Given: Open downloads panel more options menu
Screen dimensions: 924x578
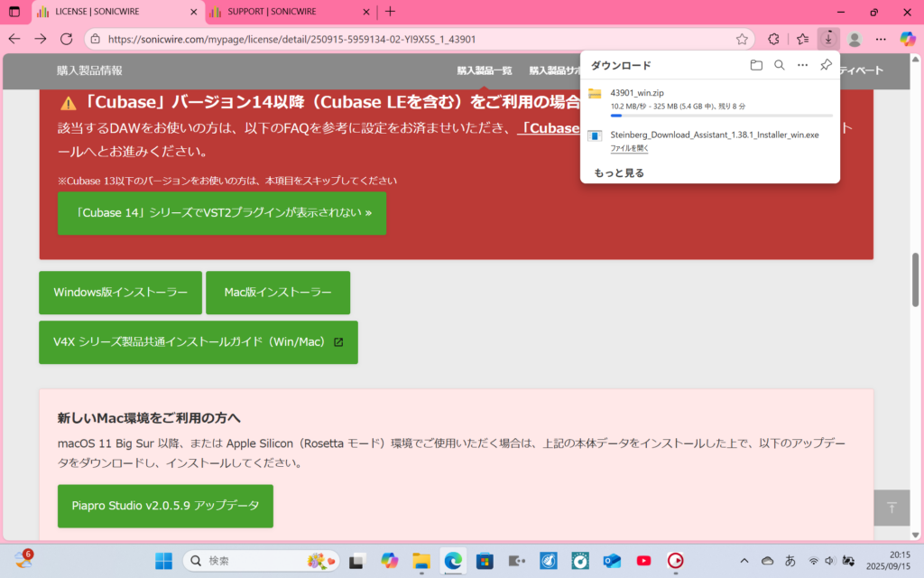Looking at the screenshot, I should [802, 65].
